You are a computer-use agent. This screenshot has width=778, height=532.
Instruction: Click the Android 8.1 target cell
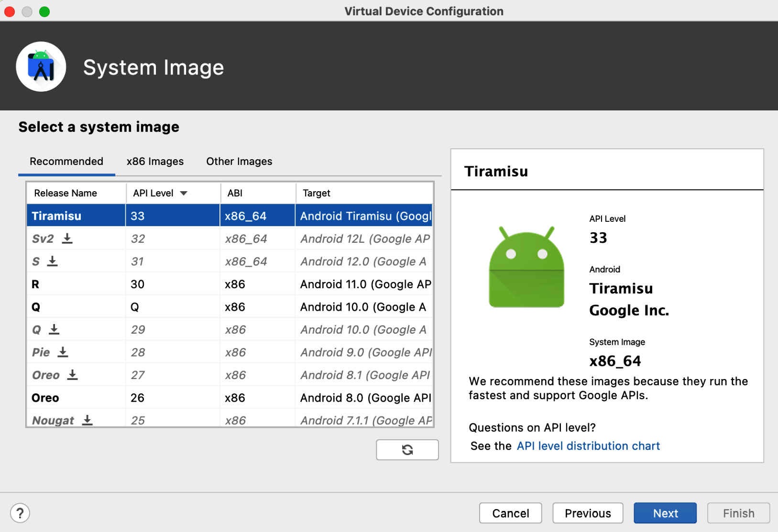click(x=364, y=375)
